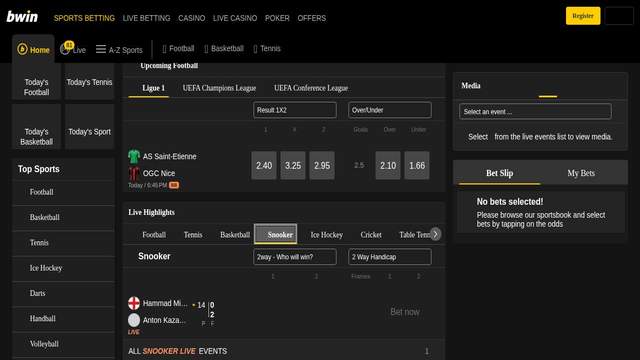Select Tennis tab in Live Highlights
The height and width of the screenshot is (360, 640).
pyautogui.click(x=193, y=235)
